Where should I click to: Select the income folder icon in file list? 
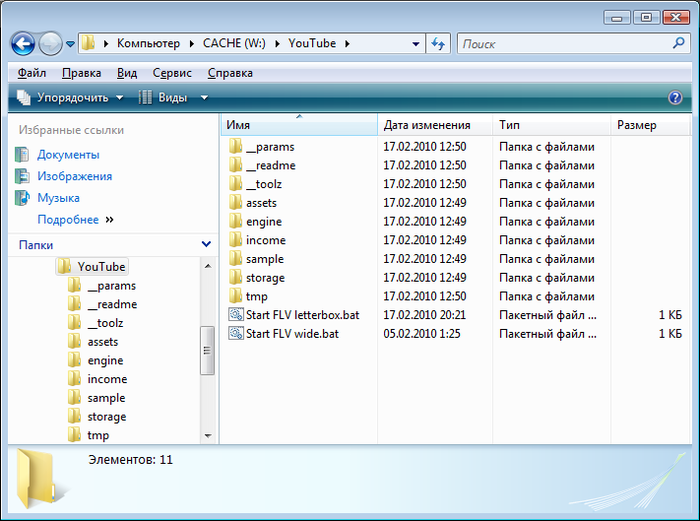pos(236,240)
